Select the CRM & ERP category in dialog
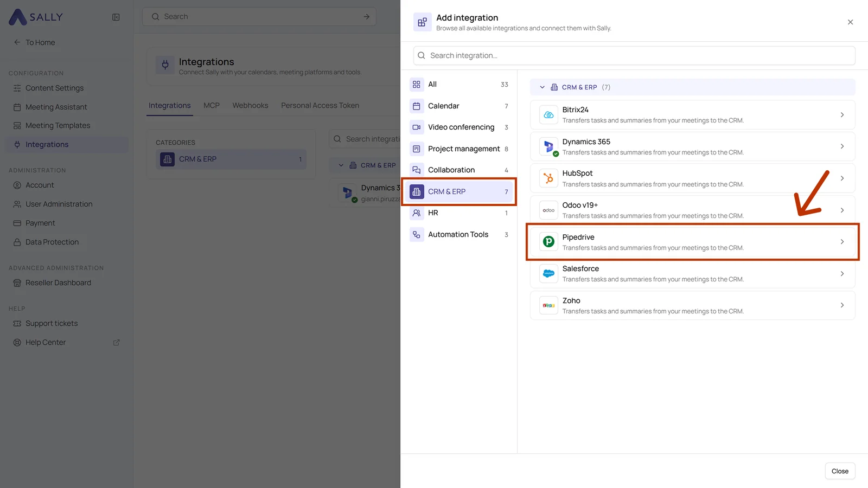Screen dimensions: 868x488 459,191
